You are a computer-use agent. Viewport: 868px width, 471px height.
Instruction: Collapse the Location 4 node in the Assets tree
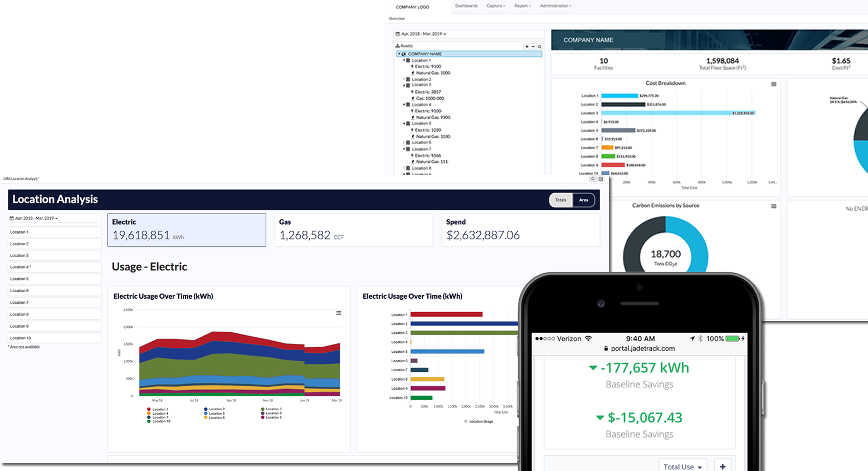pyautogui.click(x=404, y=105)
